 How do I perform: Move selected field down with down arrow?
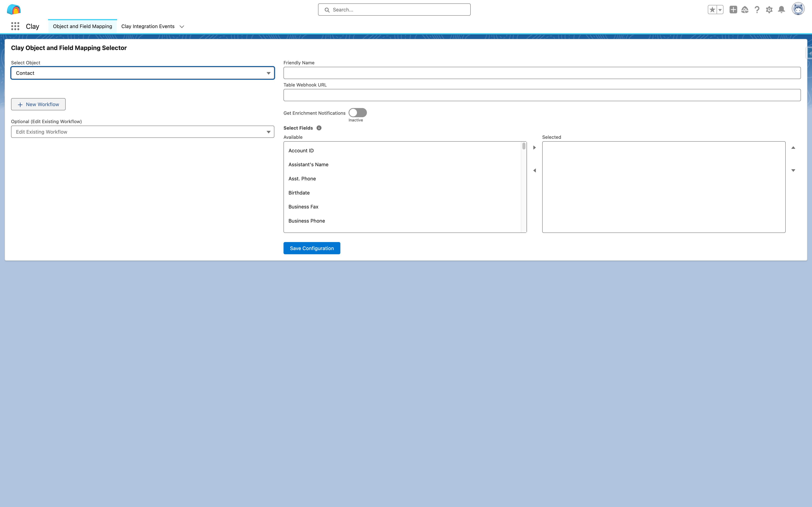pos(793,170)
